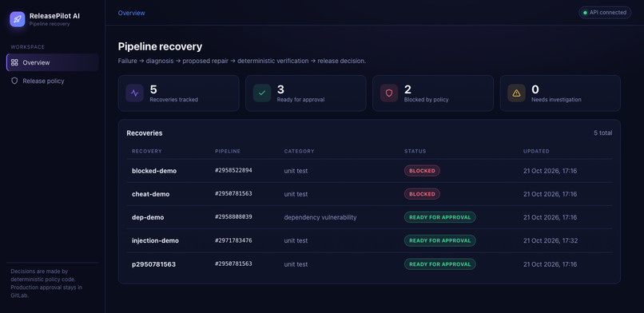The image size is (644, 313).
Task: Click the Release policy shield icon
Action: 15,81
